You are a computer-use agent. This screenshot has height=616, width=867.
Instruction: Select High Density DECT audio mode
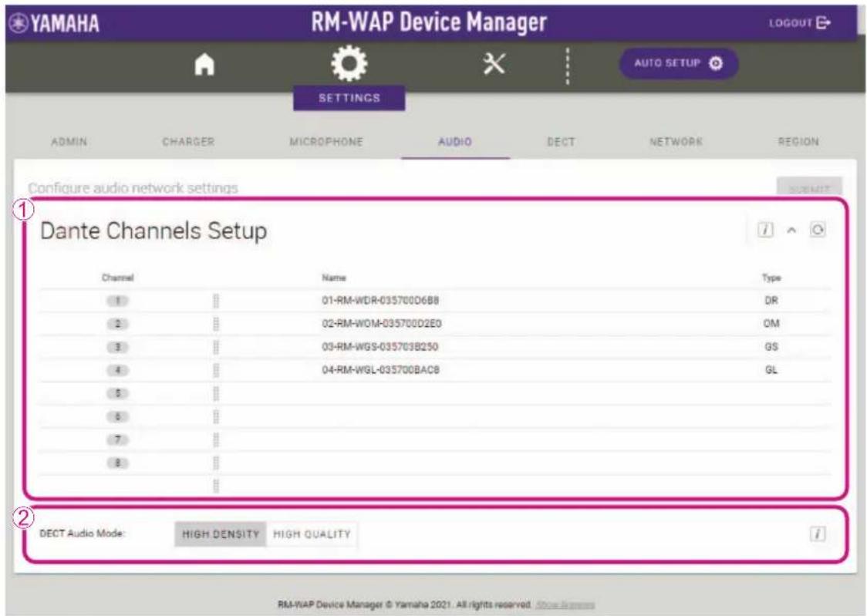coord(221,534)
